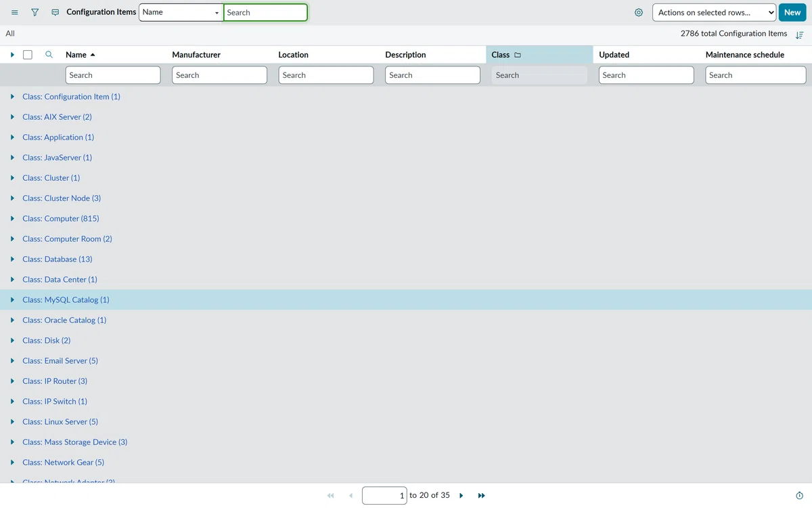This screenshot has width=812, height=508.
Task: Open the activity stream icon
Action: click(x=55, y=13)
